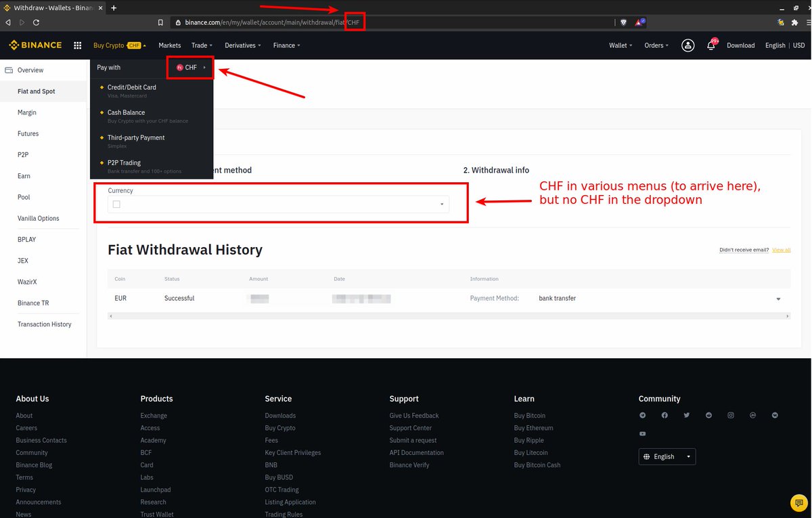The image size is (812, 518).
Task: Click English language in header
Action: tap(775, 45)
